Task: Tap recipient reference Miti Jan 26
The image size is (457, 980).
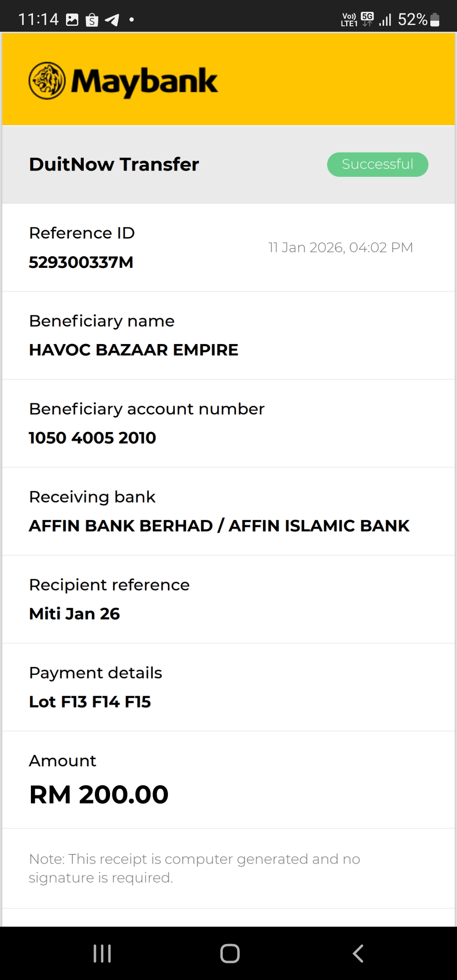Action: coord(74,614)
